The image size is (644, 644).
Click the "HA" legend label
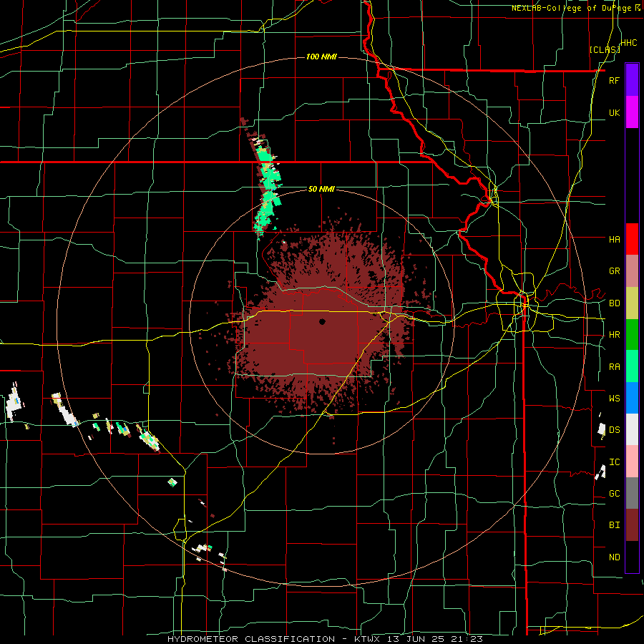coord(614,239)
